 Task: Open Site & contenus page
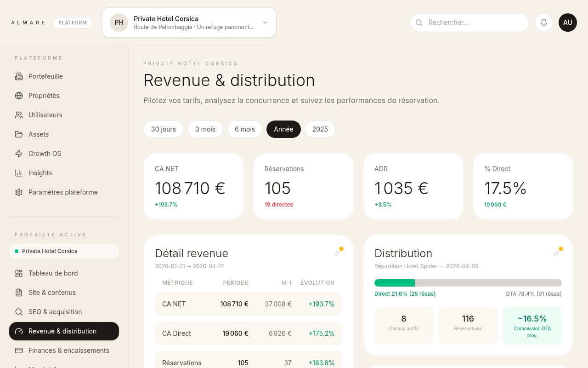coord(64,293)
